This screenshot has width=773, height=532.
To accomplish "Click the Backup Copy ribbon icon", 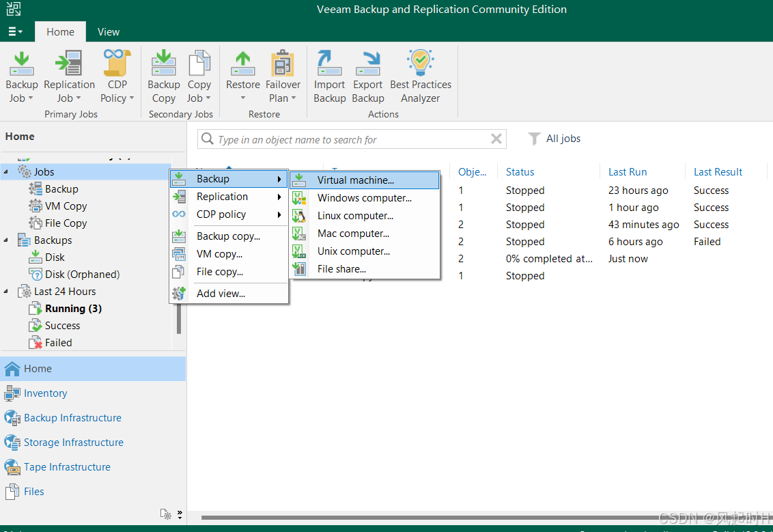I will click(x=164, y=64).
